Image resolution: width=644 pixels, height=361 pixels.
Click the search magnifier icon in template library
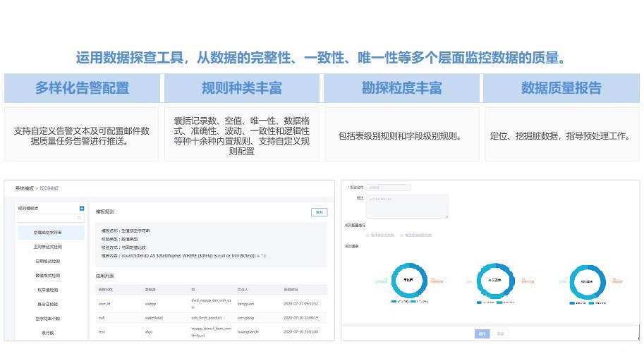tap(80, 219)
